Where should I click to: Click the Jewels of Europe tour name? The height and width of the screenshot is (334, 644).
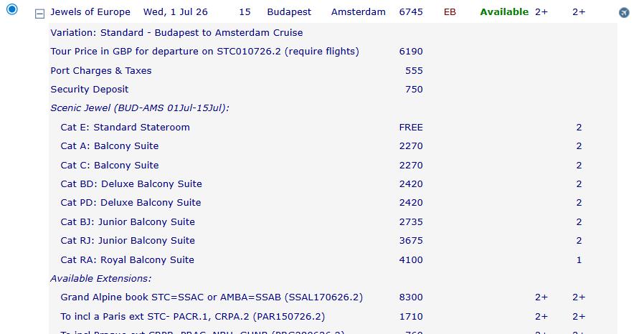[x=90, y=12]
